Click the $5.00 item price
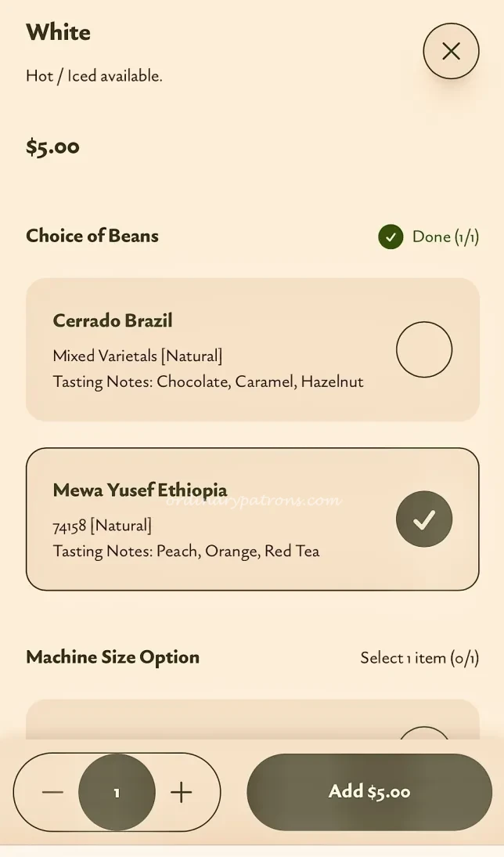 click(x=52, y=147)
